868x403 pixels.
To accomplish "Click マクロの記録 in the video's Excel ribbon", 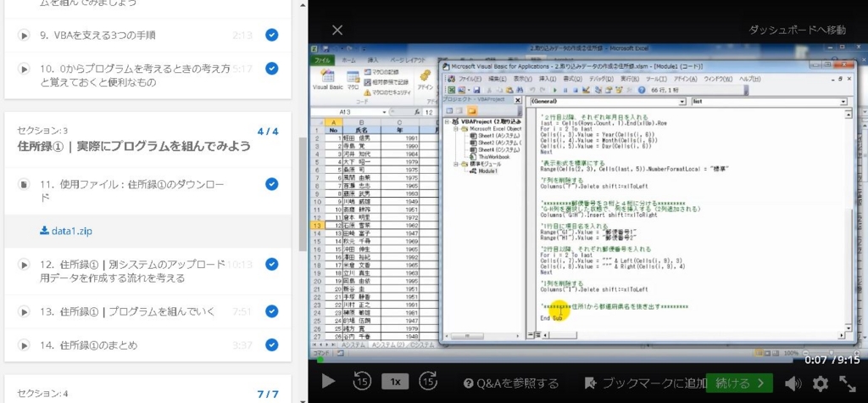I will point(381,73).
